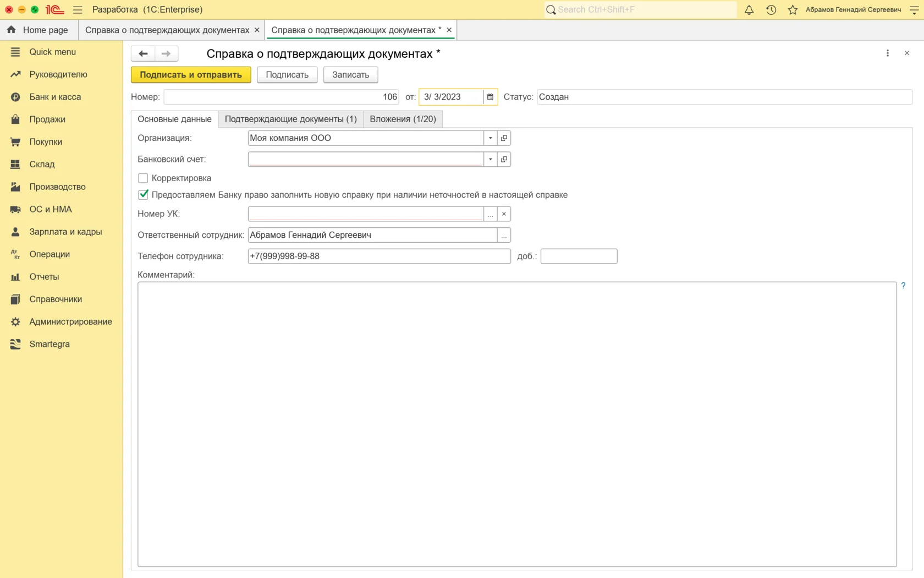Switch to Подтверждающие документы (1) tab
Viewport: 924px width, 578px height.
(290, 119)
